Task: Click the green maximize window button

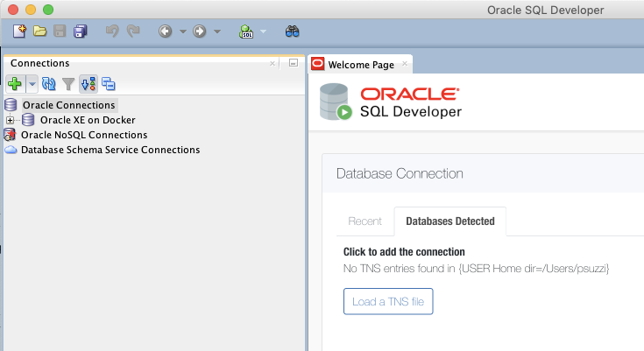Action: pyautogui.click(x=48, y=10)
